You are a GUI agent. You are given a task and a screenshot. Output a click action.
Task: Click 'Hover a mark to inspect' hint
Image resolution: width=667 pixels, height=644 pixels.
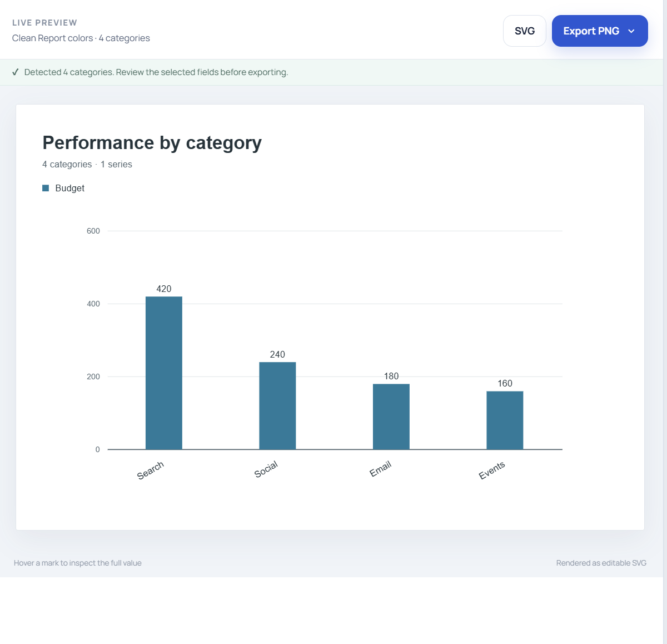(x=78, y=563)
